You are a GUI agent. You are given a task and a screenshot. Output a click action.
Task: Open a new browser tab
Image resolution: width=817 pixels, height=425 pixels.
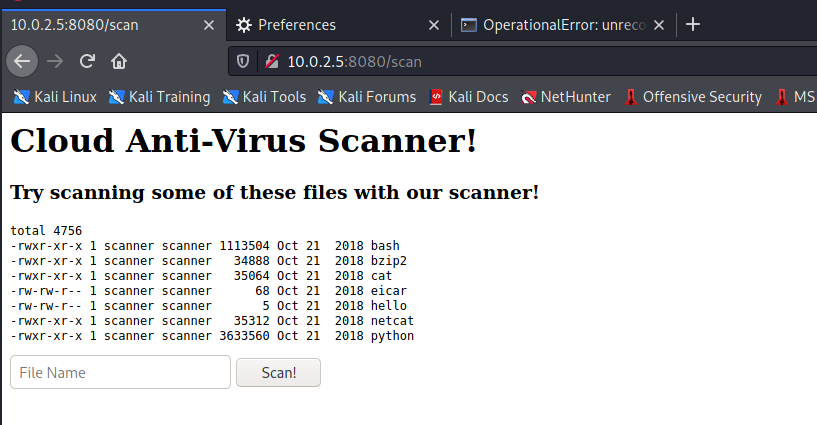[692, 24]
